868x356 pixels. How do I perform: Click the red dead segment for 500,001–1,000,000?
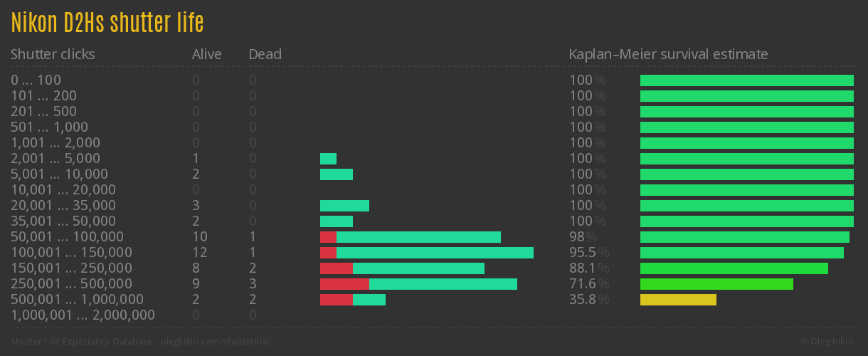tap(336, 300)
